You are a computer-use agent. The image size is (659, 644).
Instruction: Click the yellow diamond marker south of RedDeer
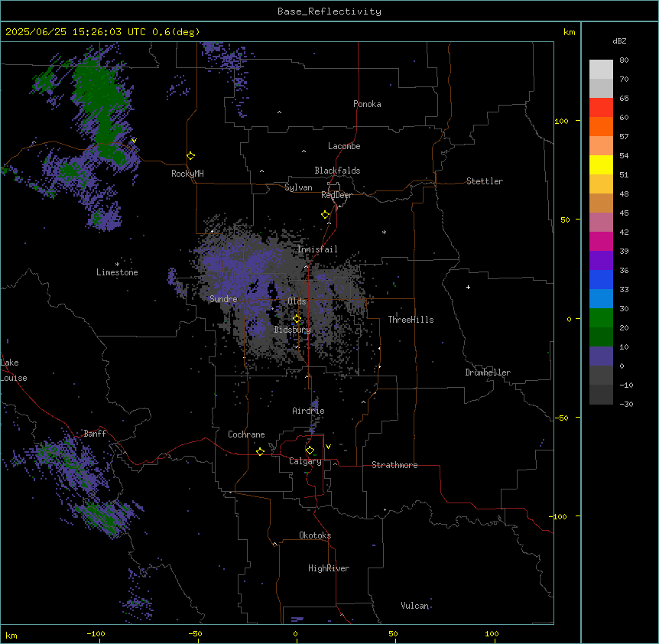pos(326,215)
